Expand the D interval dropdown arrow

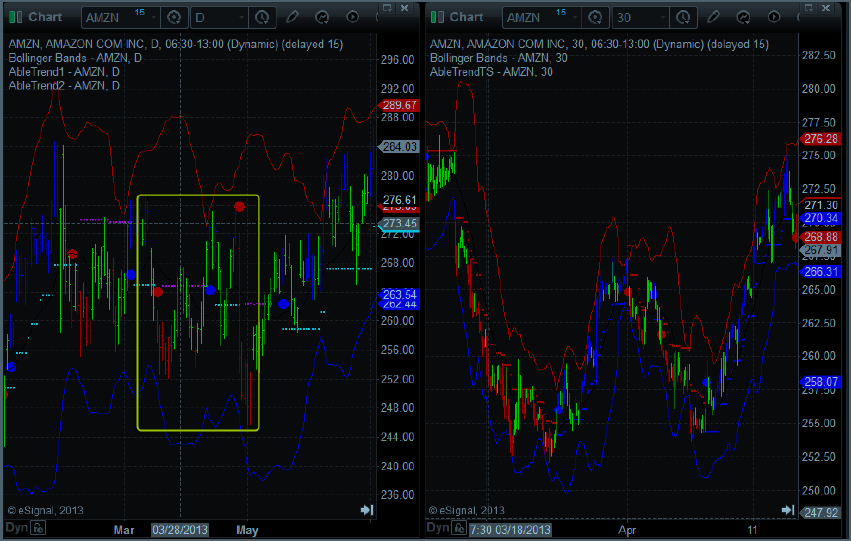click(242, 18)
